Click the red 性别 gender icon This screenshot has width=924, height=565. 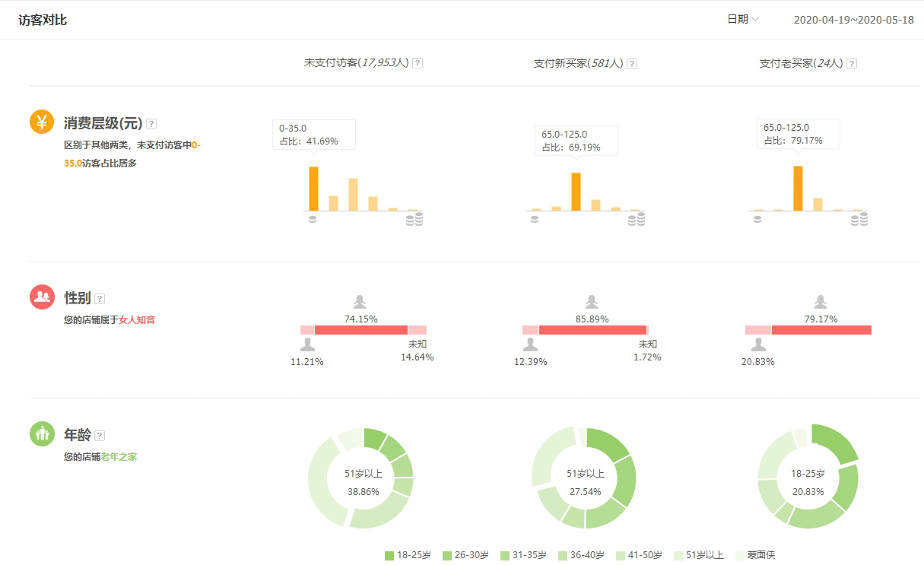point(42,297)
